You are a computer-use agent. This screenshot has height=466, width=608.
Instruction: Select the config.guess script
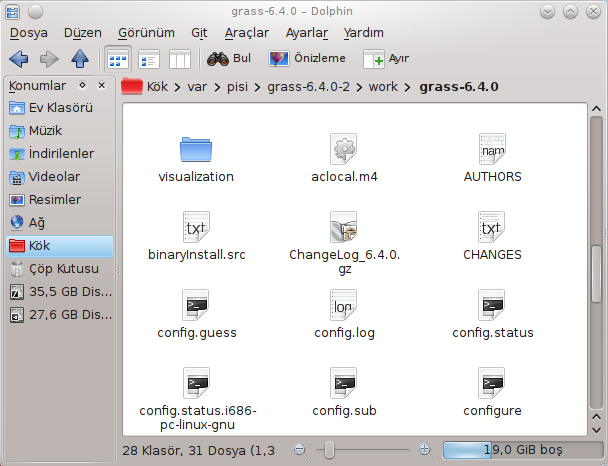[197, 314]
